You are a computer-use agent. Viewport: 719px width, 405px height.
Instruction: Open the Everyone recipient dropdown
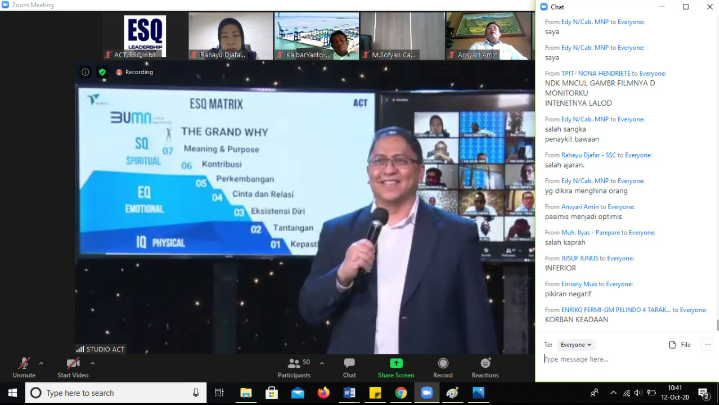pyautogui.click(x=576, y=344)
